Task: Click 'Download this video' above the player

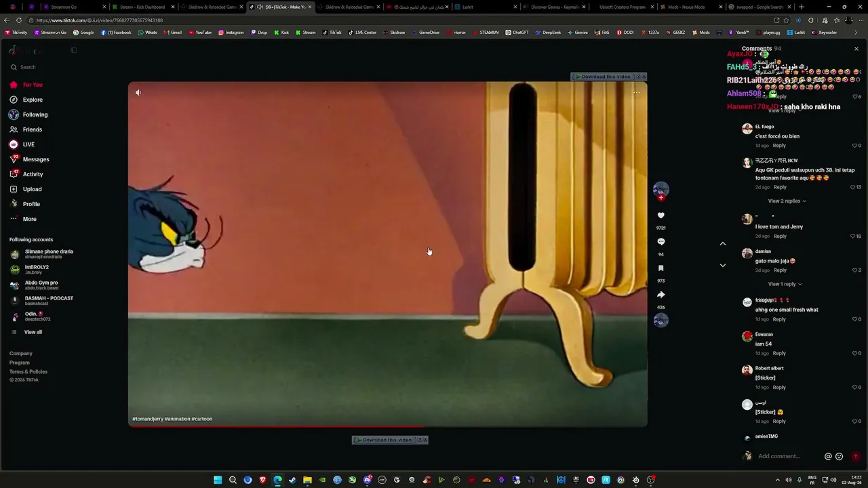Action: pyautogui.click(x=606, y=77)
